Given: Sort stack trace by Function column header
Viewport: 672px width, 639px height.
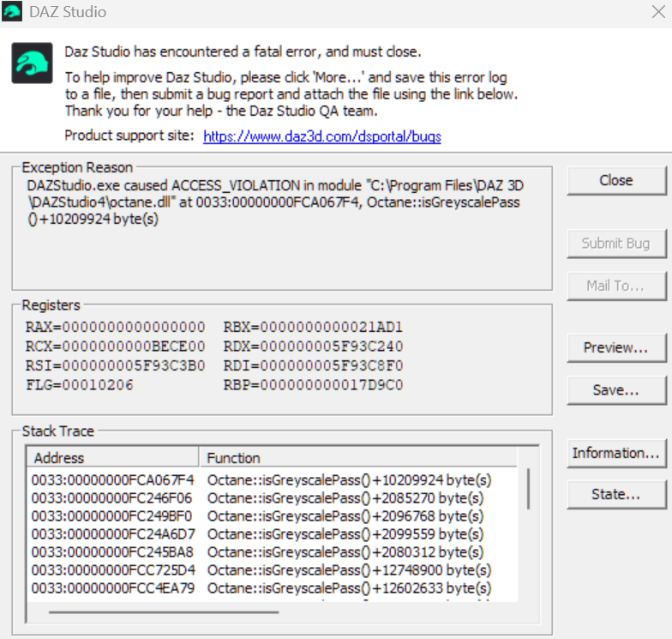Looking at the screenshot, I should tap(358, 458).
